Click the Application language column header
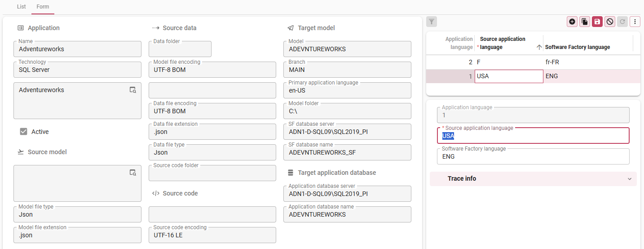The width and height of the screenshot is (644, 249). click(459, 43)
